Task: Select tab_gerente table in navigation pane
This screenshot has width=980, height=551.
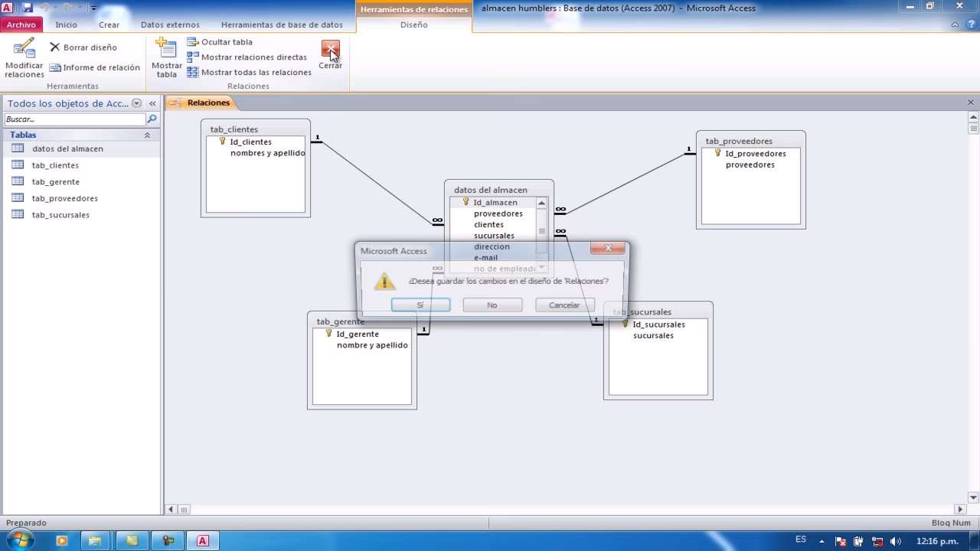Action: [x=80, y=181]
